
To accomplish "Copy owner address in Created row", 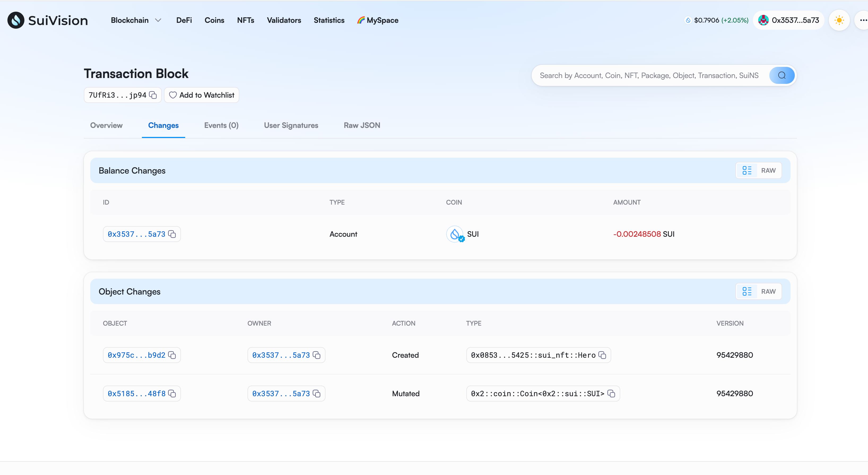I will point(317,355).
